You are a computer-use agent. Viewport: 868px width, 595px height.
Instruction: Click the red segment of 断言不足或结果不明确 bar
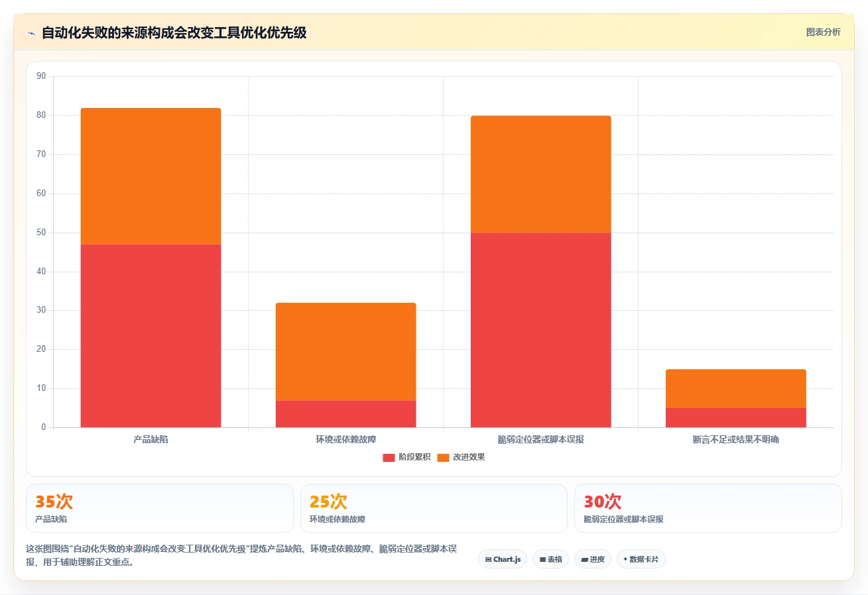coord(735,417)
